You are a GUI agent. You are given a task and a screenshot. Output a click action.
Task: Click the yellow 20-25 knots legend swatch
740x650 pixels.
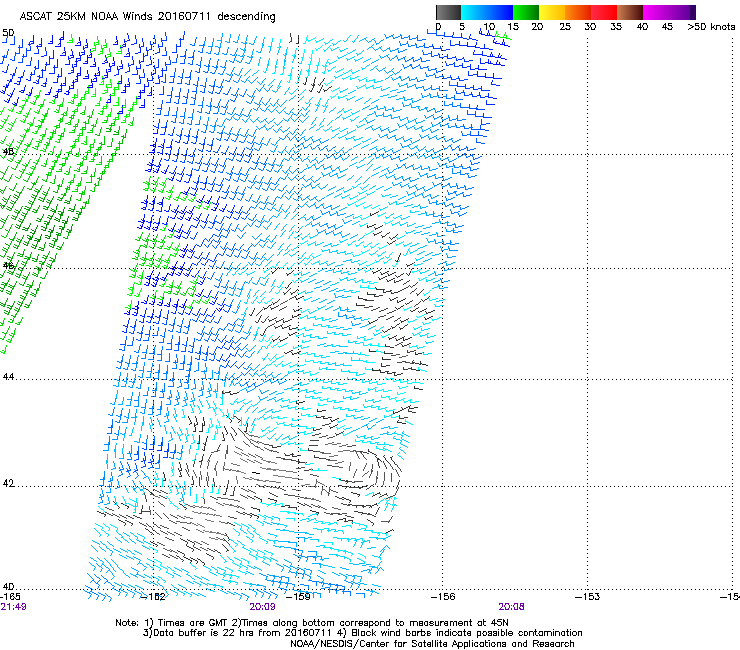pyautogui.click(x=552, y=12)
